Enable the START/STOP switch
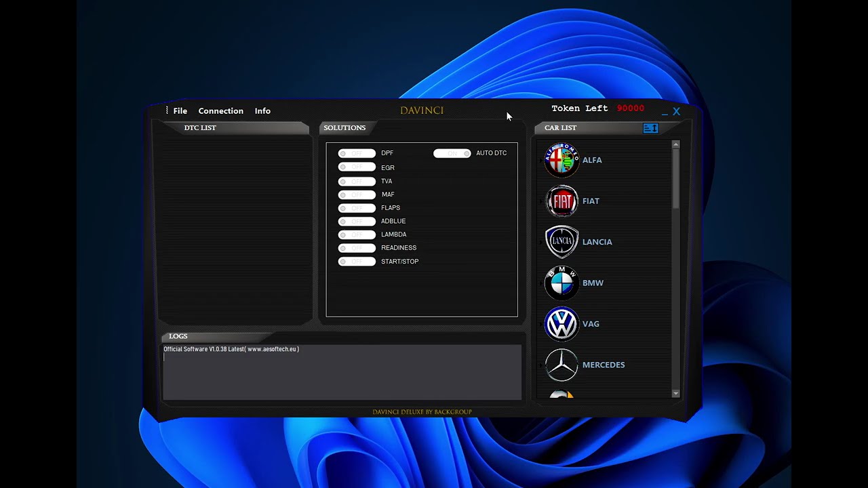 [x=357, y=262]
